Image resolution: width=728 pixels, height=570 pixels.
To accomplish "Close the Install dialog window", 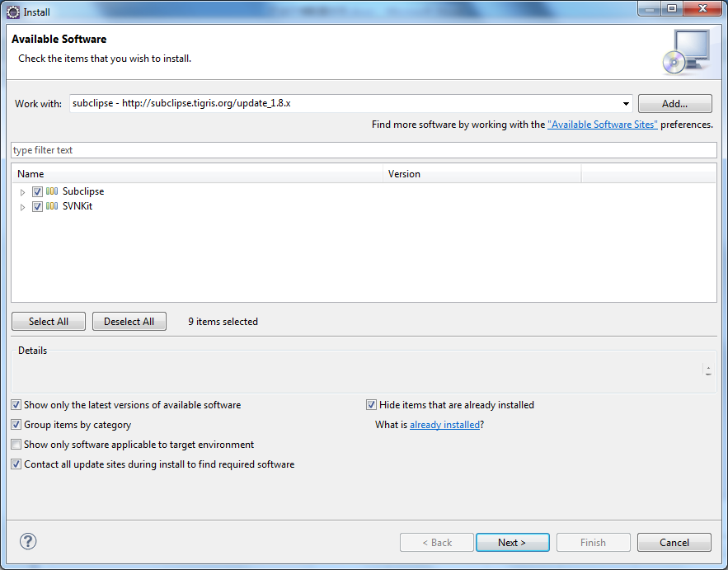I will click(702, 8).
